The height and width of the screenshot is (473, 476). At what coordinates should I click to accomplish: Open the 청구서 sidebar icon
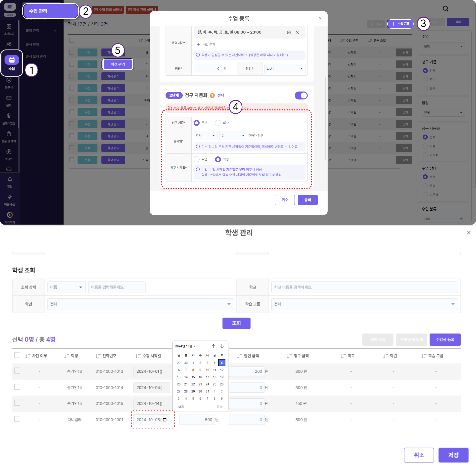(x=9, y=83)
